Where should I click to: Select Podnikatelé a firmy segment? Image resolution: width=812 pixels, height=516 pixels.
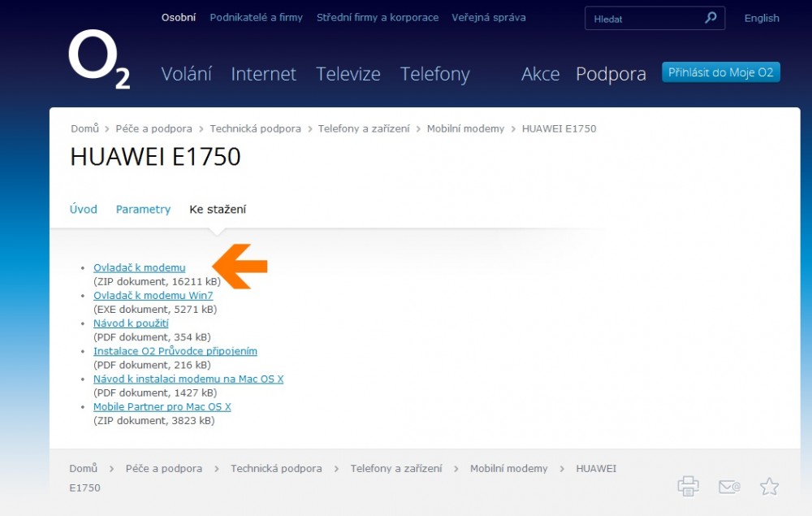[x=256, y=17]
